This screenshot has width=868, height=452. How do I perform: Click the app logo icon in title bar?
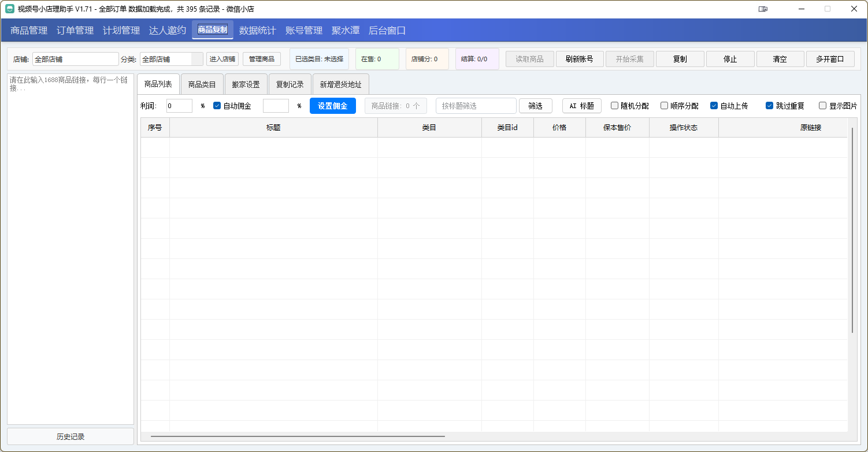[x=10, y=9]
